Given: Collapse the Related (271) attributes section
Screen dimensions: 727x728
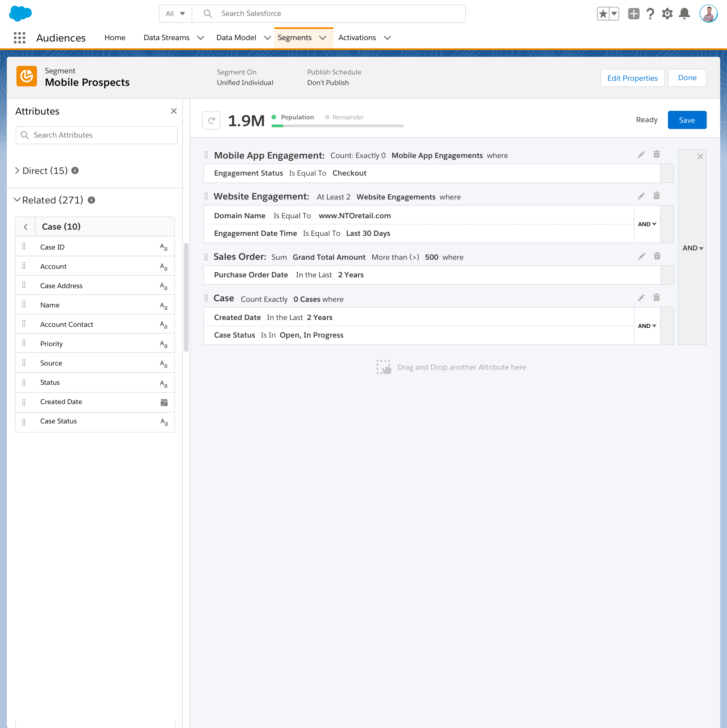Looking at the screenshot, I should (17, 200).
